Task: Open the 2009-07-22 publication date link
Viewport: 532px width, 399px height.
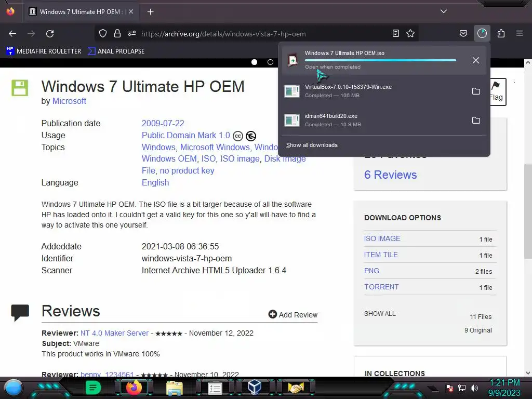Action: 163,123
